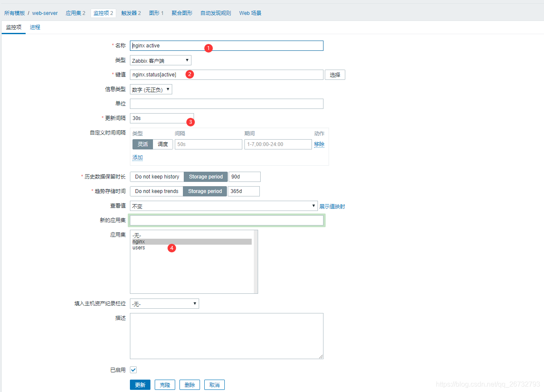This screenshot has width=544, height=392.
Task: Click the empty 单位 field
Action: (x=226, y=104)
